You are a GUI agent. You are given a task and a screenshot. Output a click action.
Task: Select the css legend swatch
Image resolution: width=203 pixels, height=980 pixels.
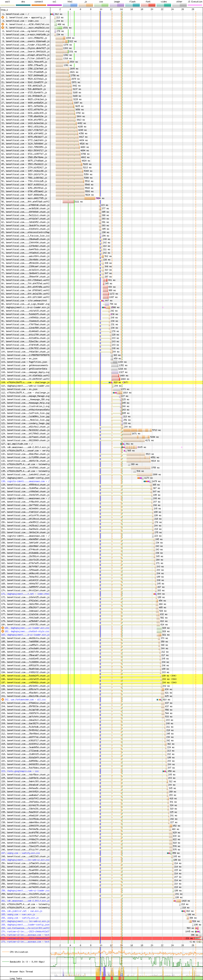(101, 5)
